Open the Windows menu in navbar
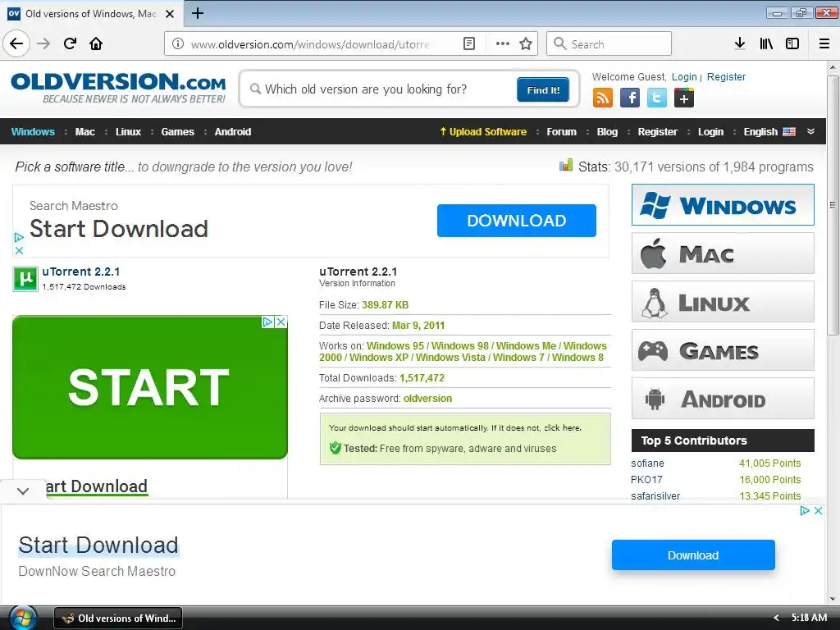Image resolution: width=840 pixels, height=630 pixels. (x=33, y=132)
